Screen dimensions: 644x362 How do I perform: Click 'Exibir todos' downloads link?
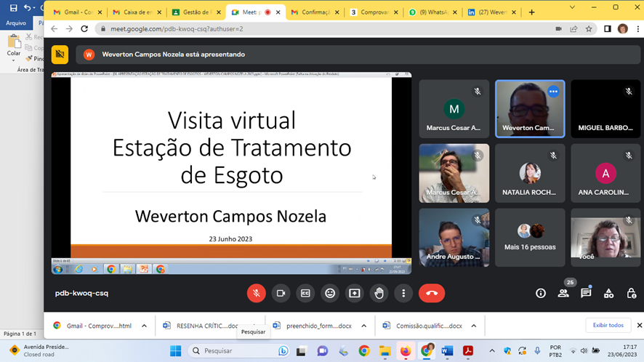pyautogui.click(x=608, y=325)
